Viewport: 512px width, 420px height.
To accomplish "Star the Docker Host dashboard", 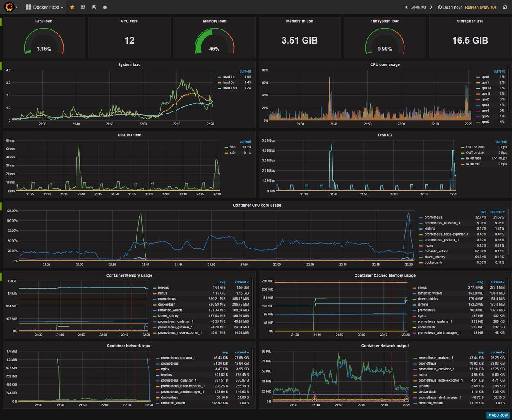I will click(72, 7).
